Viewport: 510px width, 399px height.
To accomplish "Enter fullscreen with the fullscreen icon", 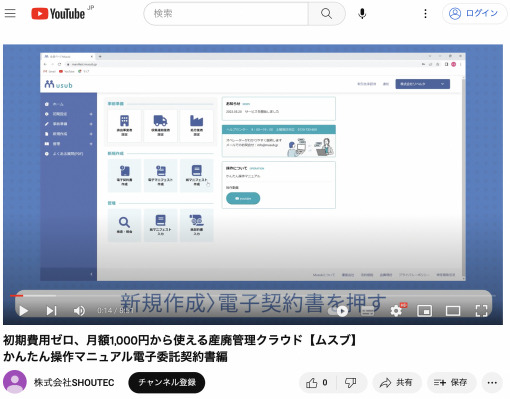I will [481, 311].
